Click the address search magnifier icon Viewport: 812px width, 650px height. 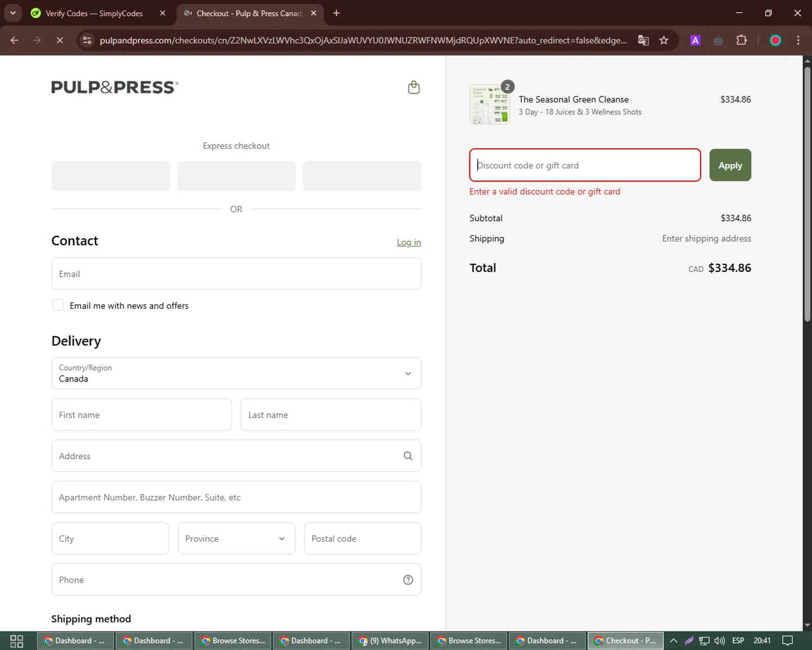click(x=408, y=456)
